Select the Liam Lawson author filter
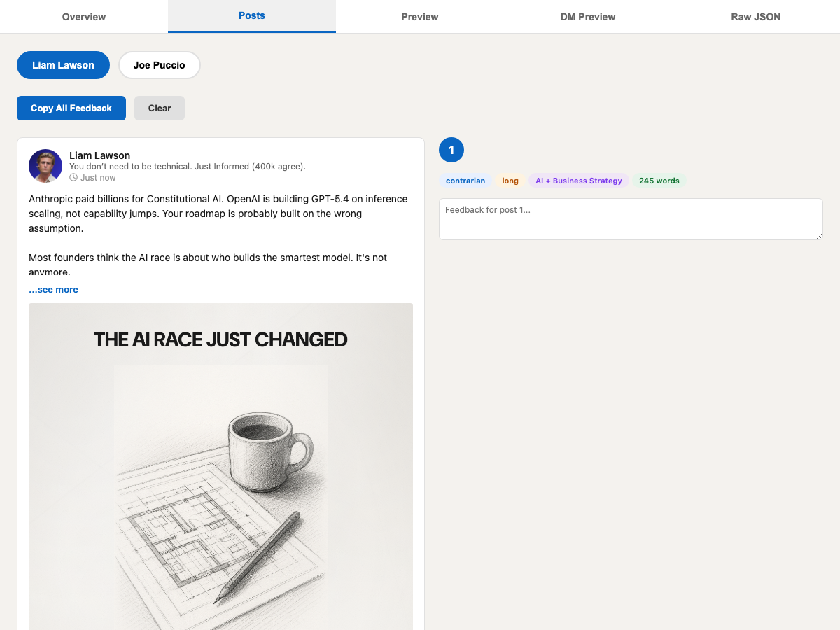The image size is (840, 630). tap(63, 65)
